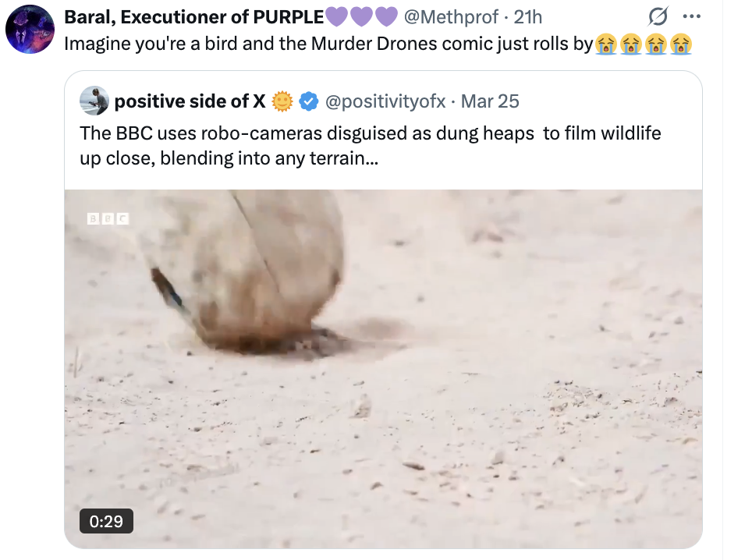Click the Grok actions icon on the tweet
The image size is (745, 560).
[x=659, y=16]
